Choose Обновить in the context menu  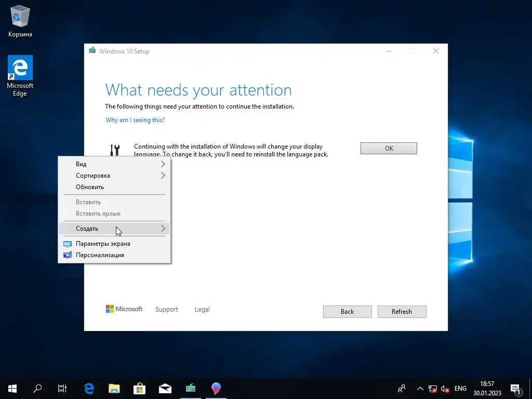[114, 187]
